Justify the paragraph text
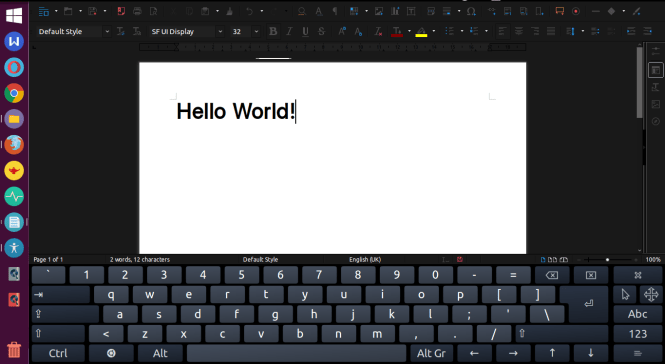Viewport: 665px width, 364px height. pos(551,31)
